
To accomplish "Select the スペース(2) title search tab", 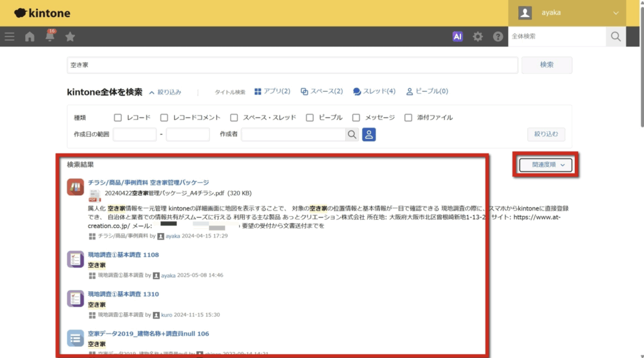I will pyautogui.click(x=321, y=91).
